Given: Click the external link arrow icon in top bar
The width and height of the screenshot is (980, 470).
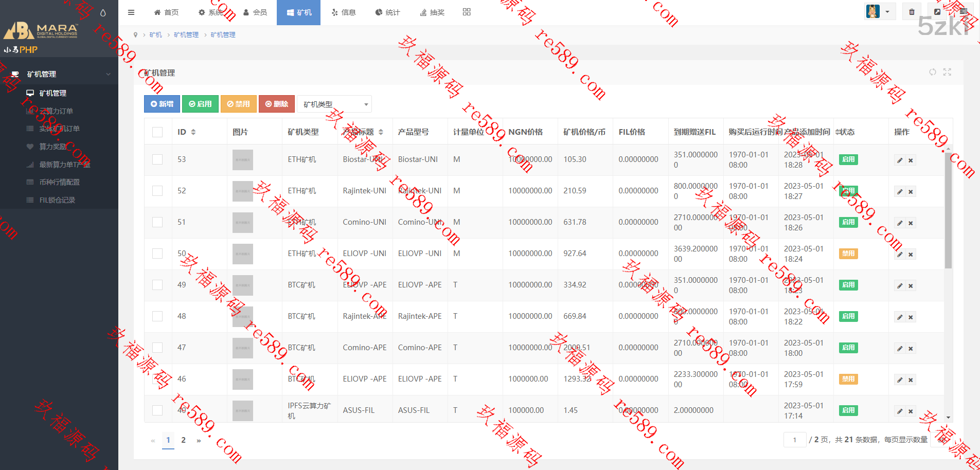Looking at the screenshot, I should (937, 12).
